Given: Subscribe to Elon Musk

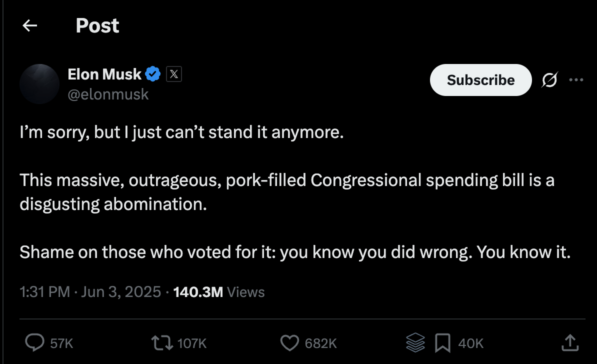Looking at the screenshot, I should tap(480, 80).
